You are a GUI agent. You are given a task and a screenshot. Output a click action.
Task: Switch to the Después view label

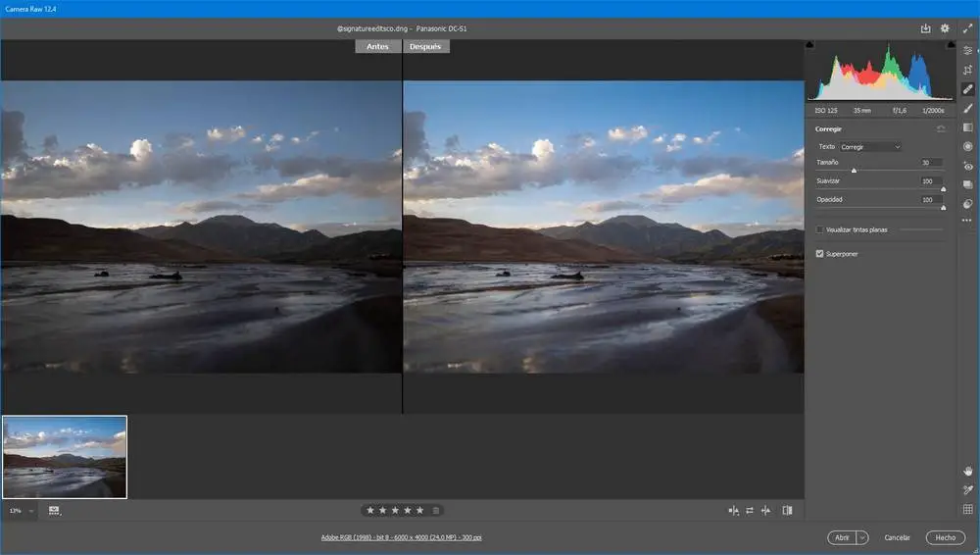(x=425, y=46)
